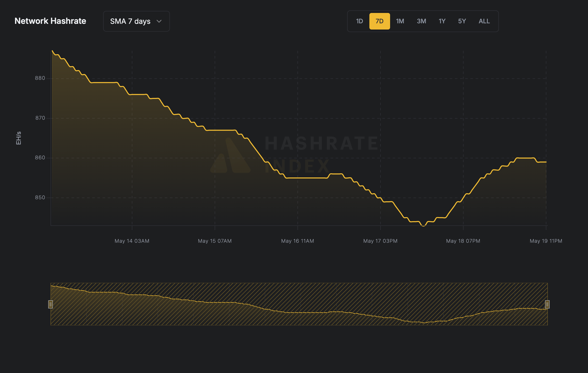
Task: Switch to the 1M view
Action: pos(400,21)
